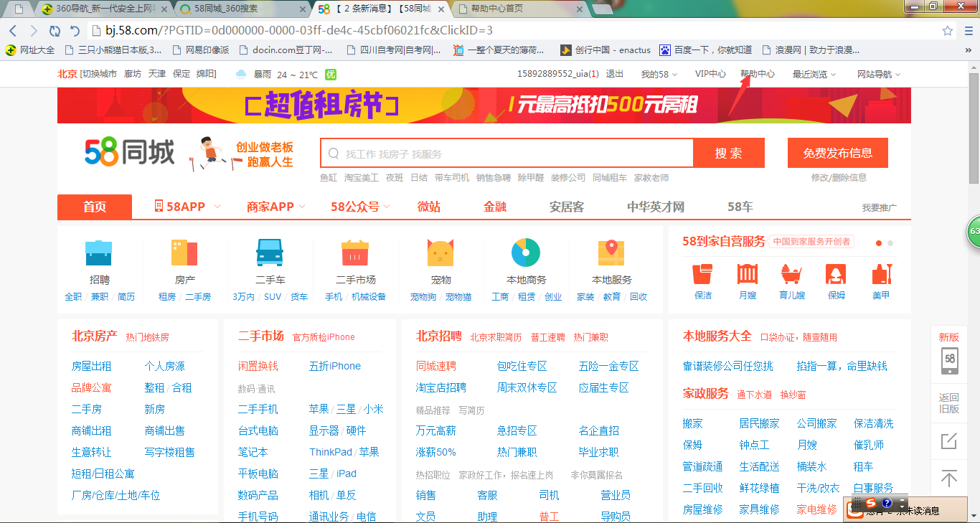Bookmark this page with star icon

pos(948,31)
